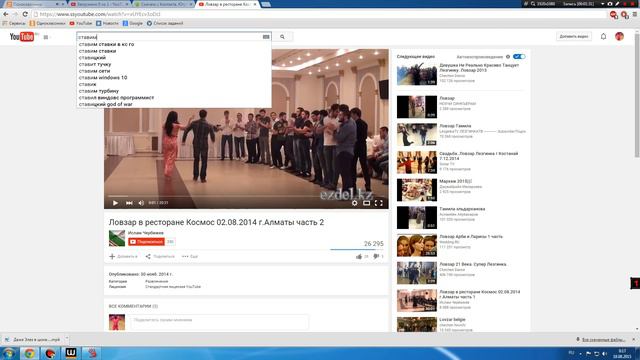Open the 'Список заданий' bookmark
Image resolution: width=640 pixels, height=360 pixels.
[165, 24]
